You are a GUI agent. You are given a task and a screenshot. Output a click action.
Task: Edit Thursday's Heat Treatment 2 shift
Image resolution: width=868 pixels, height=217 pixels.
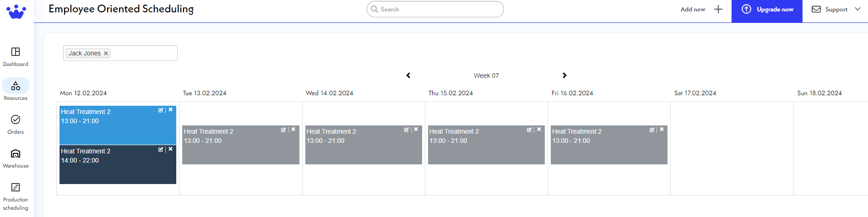pos(529,130)
